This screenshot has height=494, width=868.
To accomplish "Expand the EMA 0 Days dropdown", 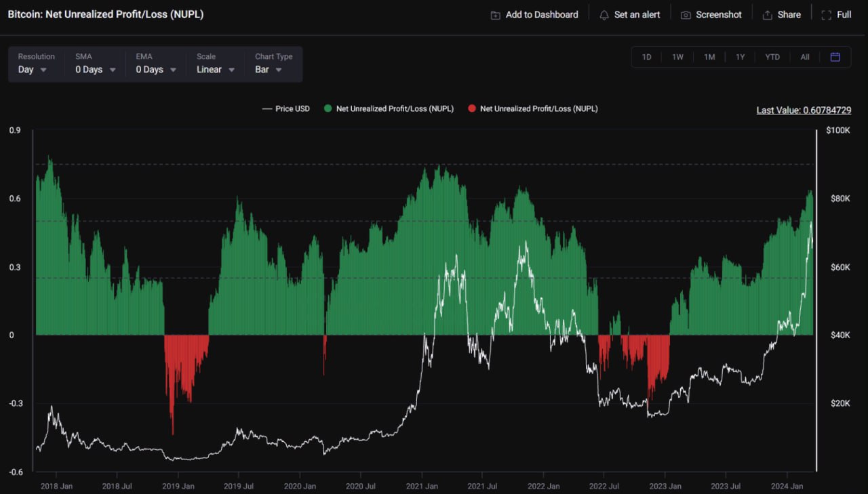I will point(156,64).
